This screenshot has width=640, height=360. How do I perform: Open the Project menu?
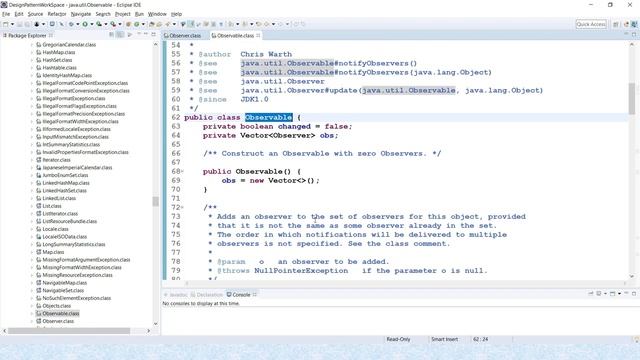coord(122,14)
